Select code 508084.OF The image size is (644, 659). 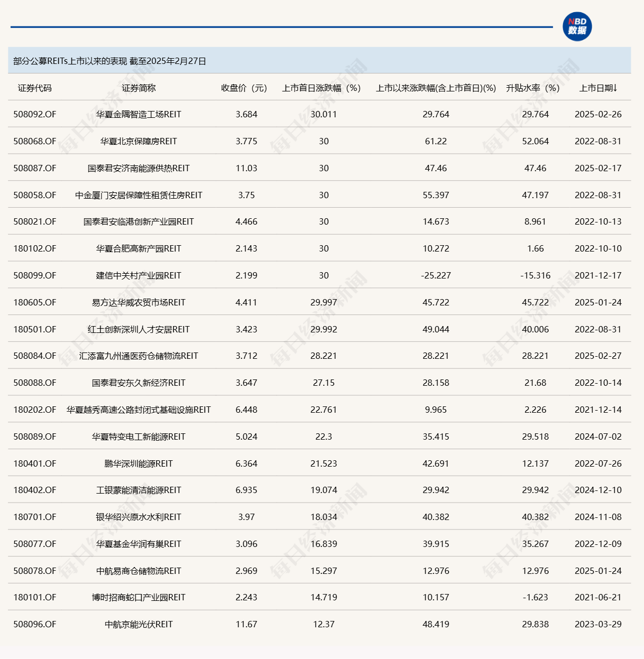pyautogui.click(x=35, y=356)
